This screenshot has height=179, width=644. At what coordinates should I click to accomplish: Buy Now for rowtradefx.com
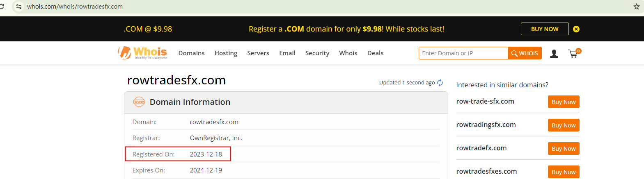tap(563, 149)
